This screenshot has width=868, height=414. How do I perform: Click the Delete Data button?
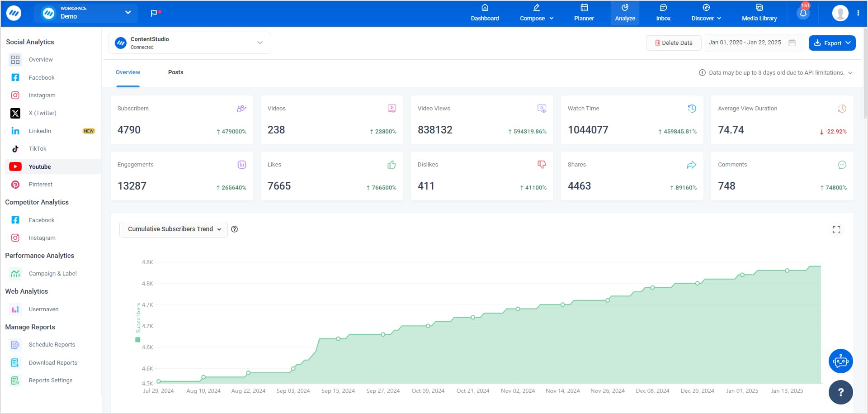(x=674, y=43)
